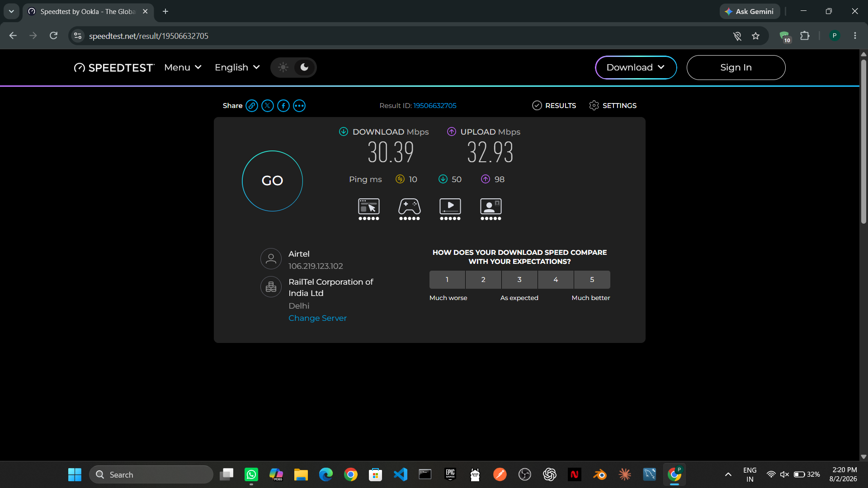This screenshot has width=868, height=488.
Task: Open Chrome three-dot menu
Action: click(x=855, y=36)
